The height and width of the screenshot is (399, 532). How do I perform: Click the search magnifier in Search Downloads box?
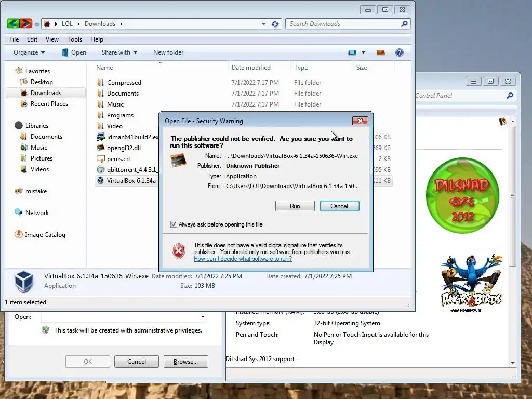coord(404,24)
